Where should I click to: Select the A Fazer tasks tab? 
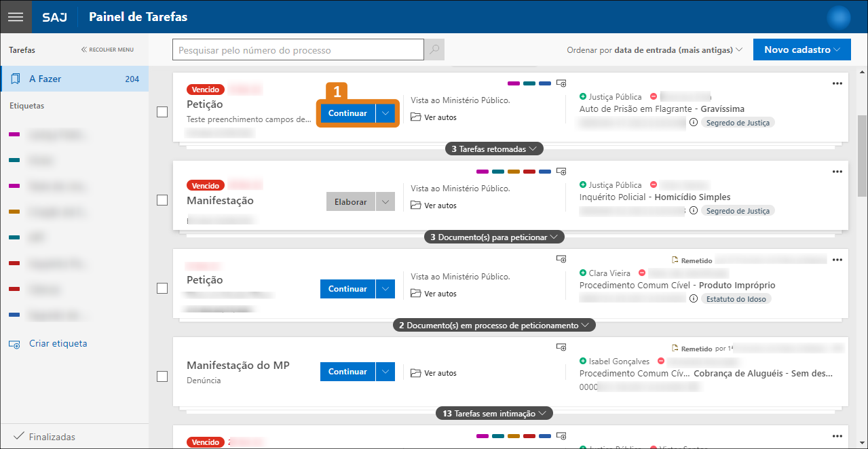[75, 79]
